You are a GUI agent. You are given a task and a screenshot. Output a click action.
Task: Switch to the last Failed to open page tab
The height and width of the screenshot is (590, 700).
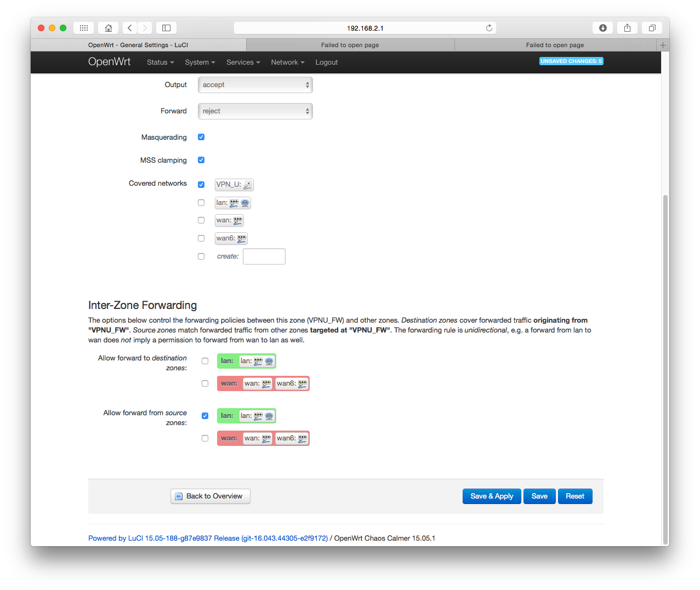pos(555,45)
